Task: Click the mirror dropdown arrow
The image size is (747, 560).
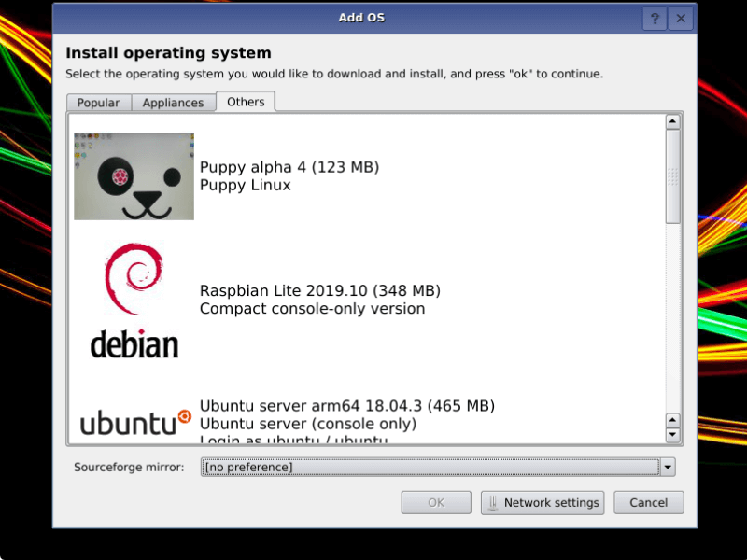Action: pos(668,468)
